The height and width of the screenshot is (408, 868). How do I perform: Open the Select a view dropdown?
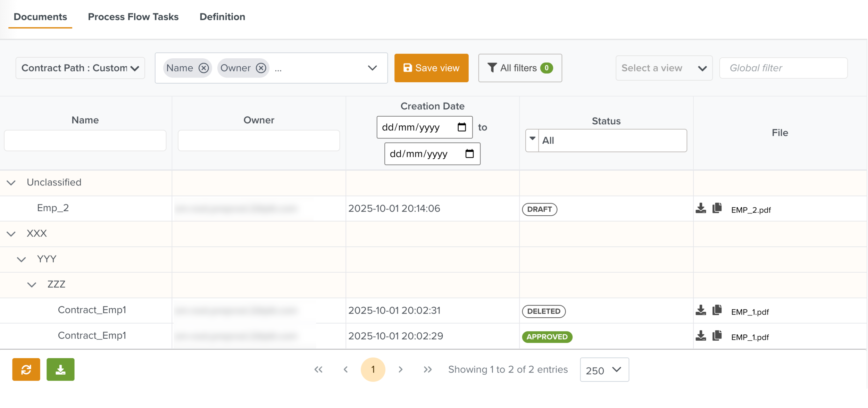663,68
